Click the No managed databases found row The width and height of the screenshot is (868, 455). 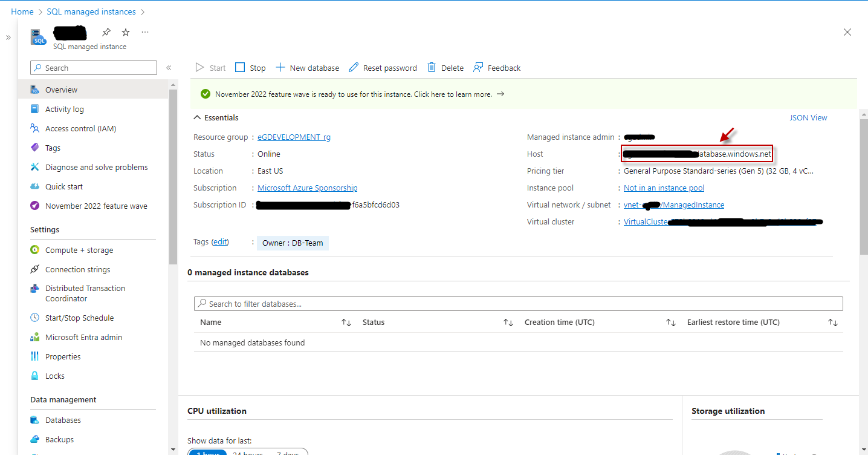pyautogui.click(x=518, y=342)
